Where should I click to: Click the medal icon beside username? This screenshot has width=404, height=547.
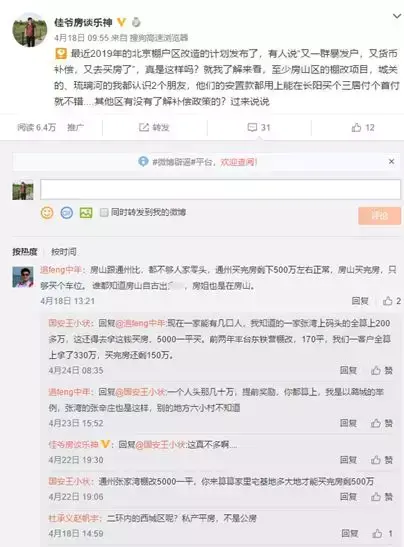coord(136,22)
